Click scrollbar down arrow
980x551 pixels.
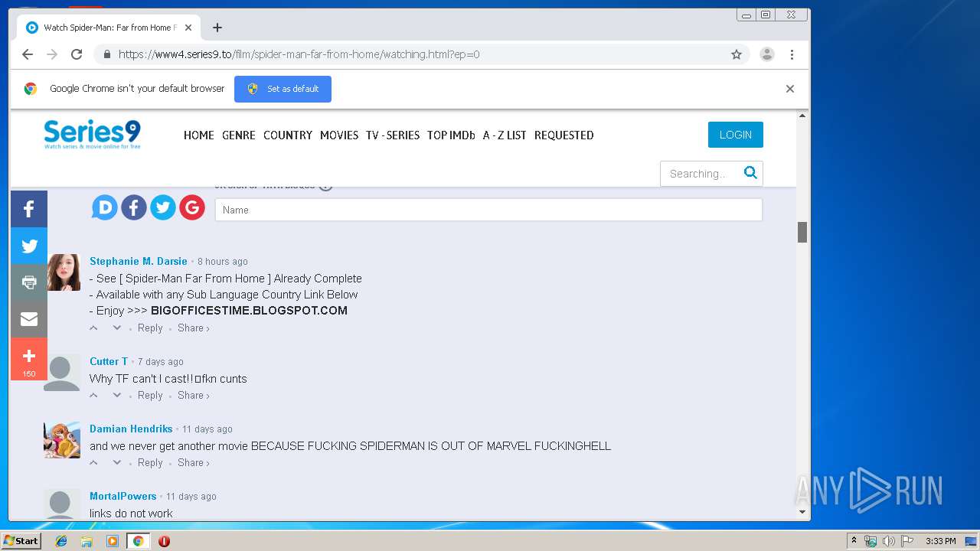click(x=802, y=511)
